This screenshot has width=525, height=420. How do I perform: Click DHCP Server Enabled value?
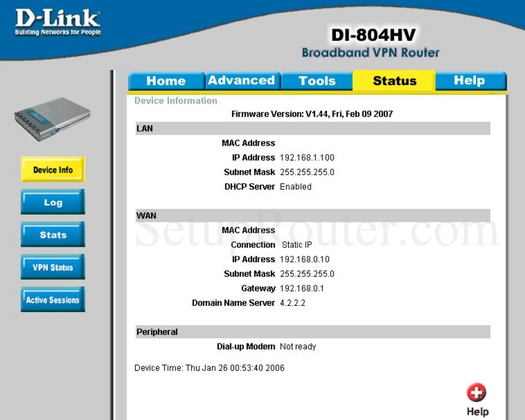coord(295,187)
